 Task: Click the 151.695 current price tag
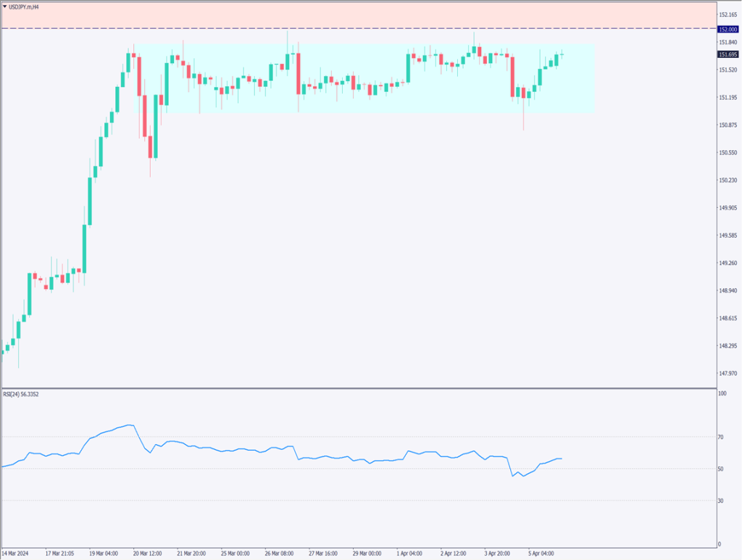tap(728, 54)
